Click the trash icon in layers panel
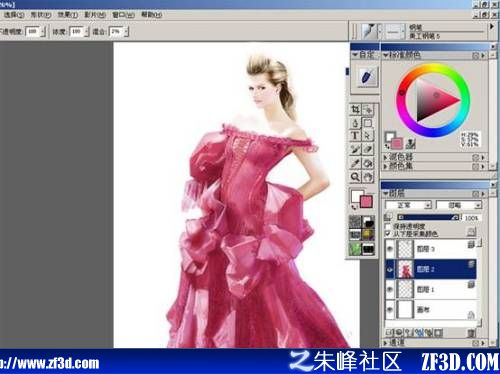The image size is (500, 374). point(471,333)
